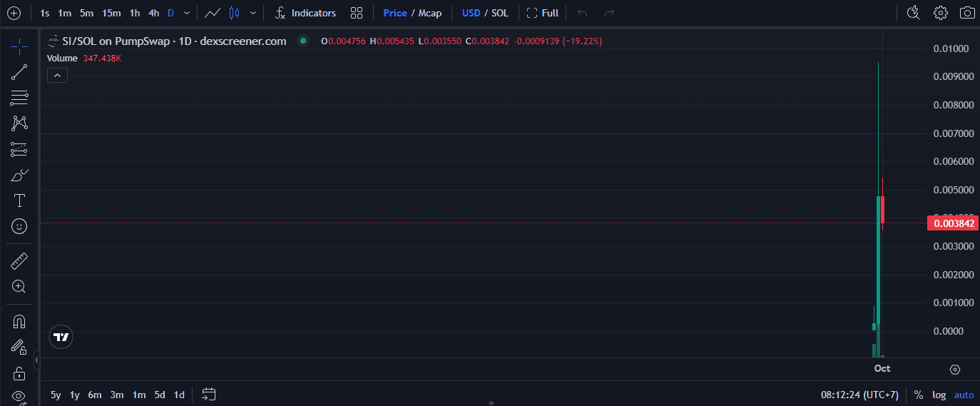Open the add symbol compare button

point(14,13)
